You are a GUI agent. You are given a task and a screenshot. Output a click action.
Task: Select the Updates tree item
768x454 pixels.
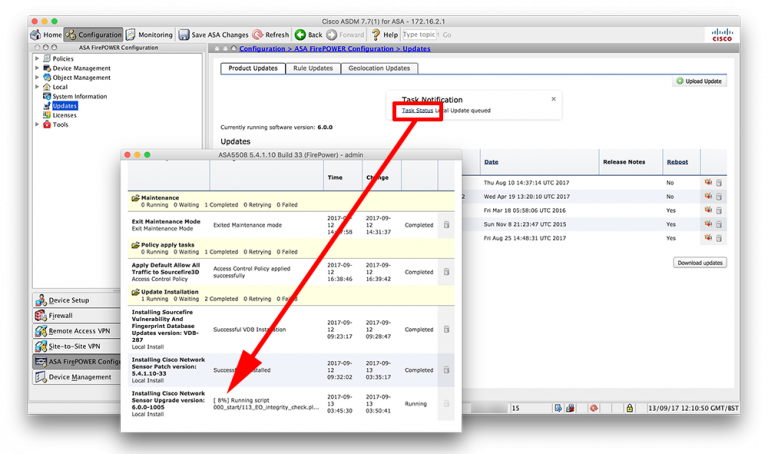(x=65, y=106)
